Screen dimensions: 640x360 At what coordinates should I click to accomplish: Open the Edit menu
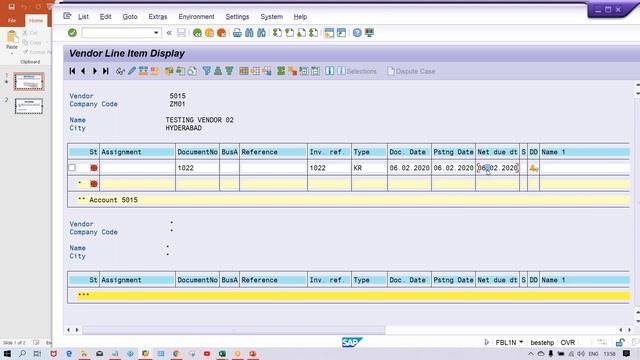coord(105,17)
